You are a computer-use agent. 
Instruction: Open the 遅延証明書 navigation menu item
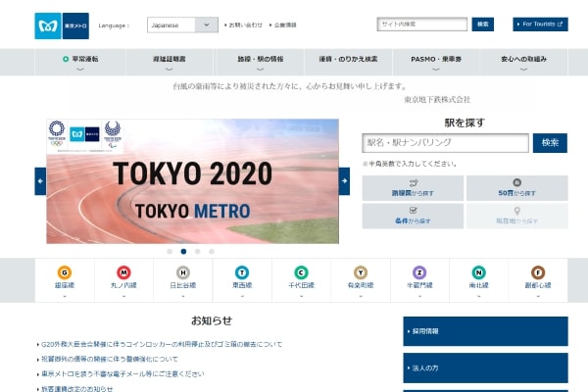tap(170, 63)
